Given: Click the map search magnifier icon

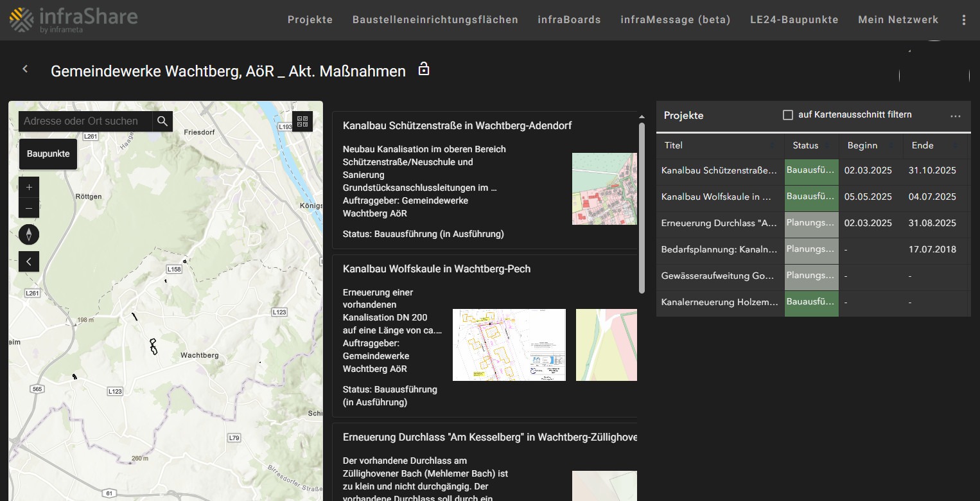Looking at the screenshot, I should tap(162, 121).
